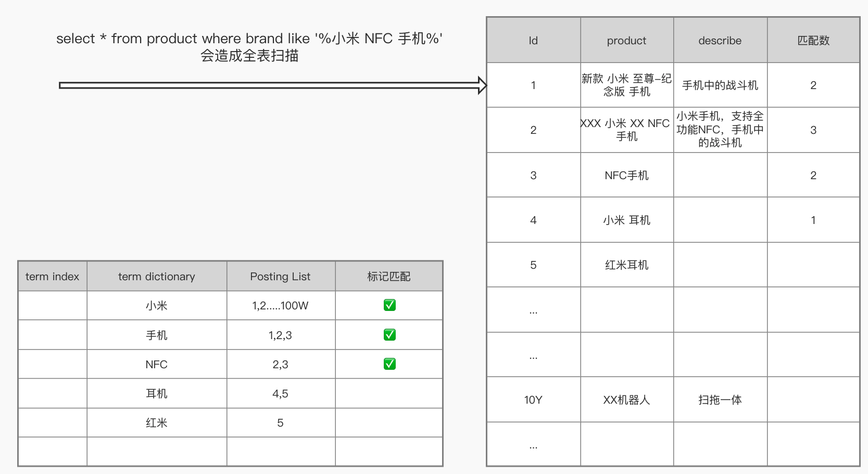
Task: Select the 'term dictionary' column header
Action: 157,276
